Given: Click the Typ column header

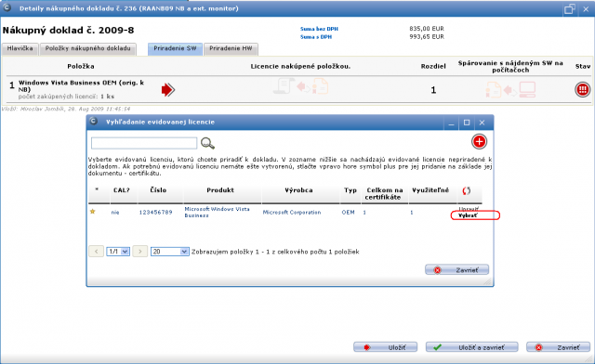Looking at the screenshot, I should coord(350,190).
